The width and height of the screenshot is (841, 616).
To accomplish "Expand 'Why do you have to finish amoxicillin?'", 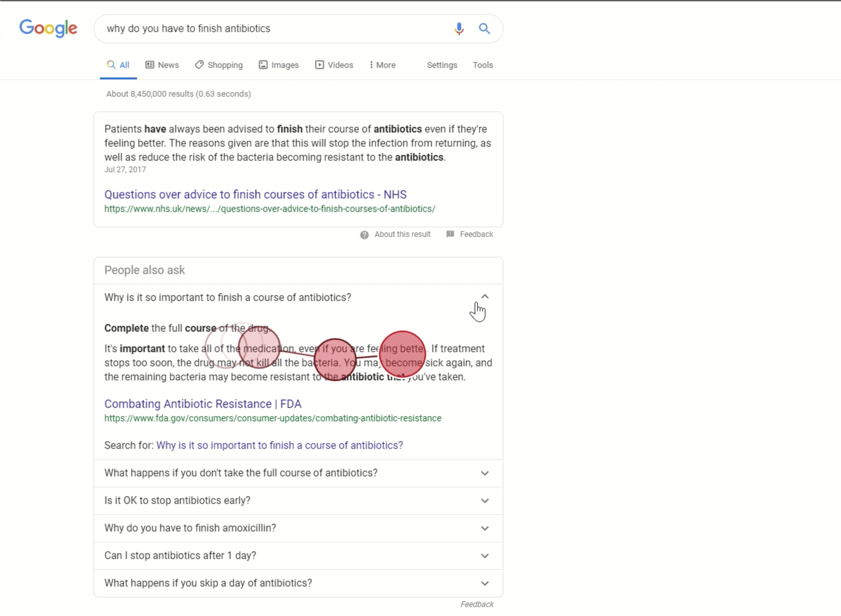I will tap(298, 528).
